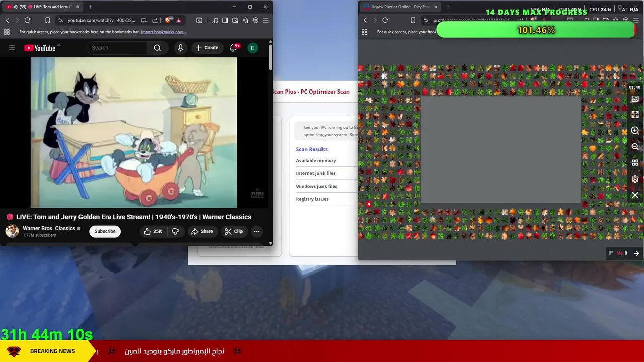Toggle puzzle fullscreen icon
The image size is (644, 362).
tap(635, 115)
